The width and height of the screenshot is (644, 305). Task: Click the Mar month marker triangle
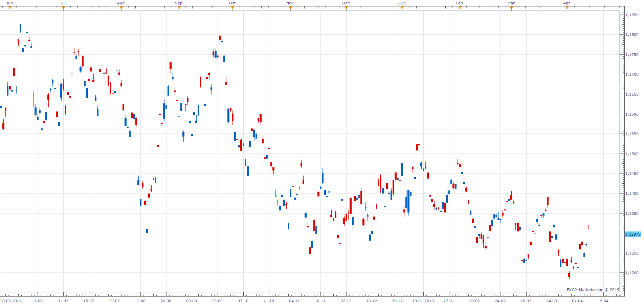point(511,8)
